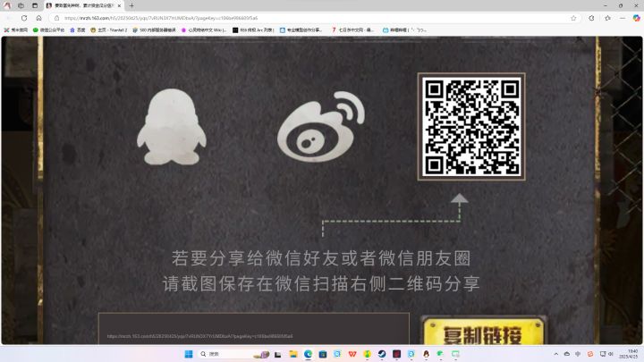
Task: Select the active browser tab
Action: [83, 5]
